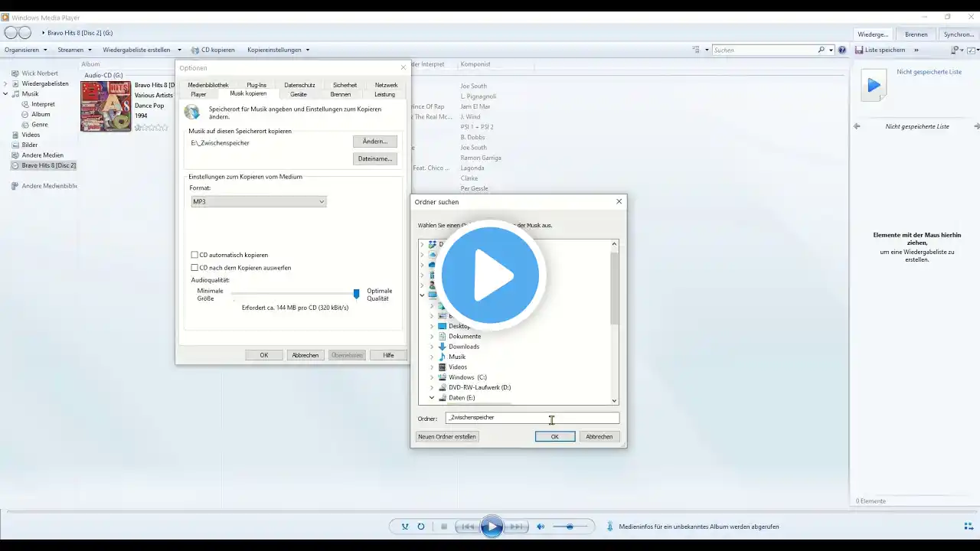Select the Bravo Hits 8 disc in sidebar
Viewport: 980px width, 551px height.
[48, 165]
